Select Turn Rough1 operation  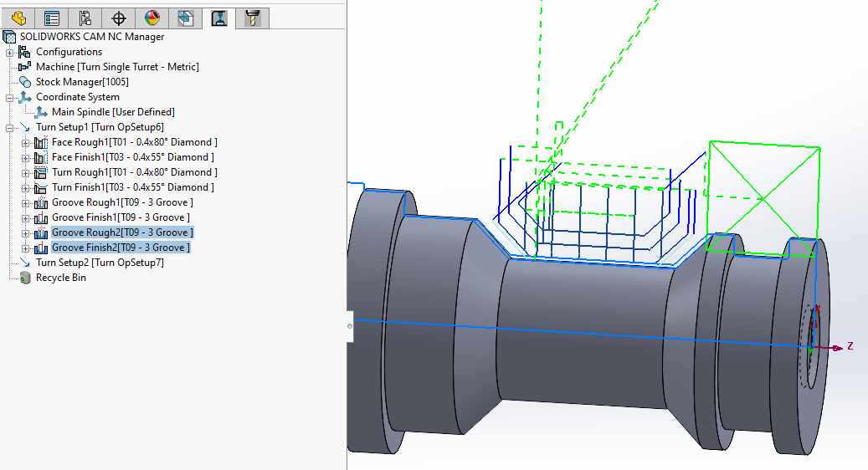click(133, 172)
